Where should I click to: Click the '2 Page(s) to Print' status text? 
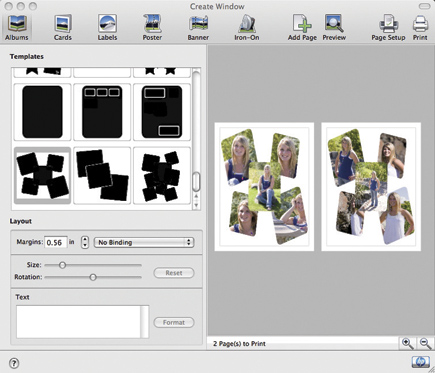(239, 344)
